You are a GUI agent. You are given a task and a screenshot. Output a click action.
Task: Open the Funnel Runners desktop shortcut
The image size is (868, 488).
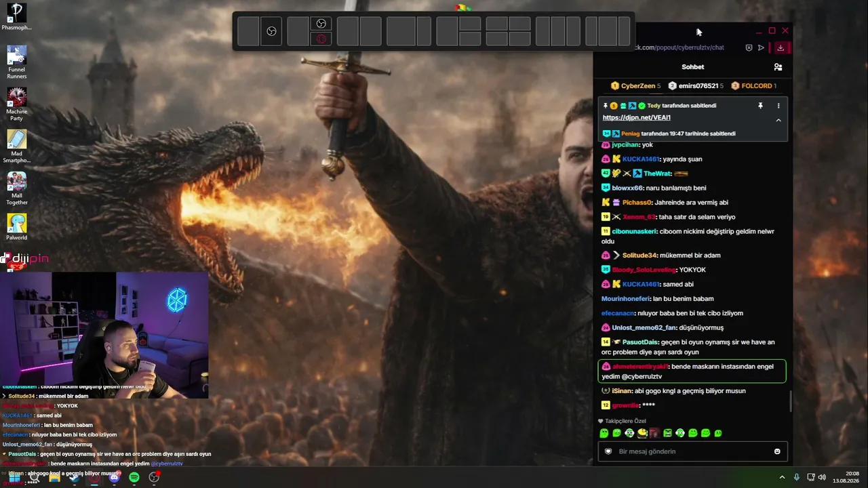click(16, 62)
